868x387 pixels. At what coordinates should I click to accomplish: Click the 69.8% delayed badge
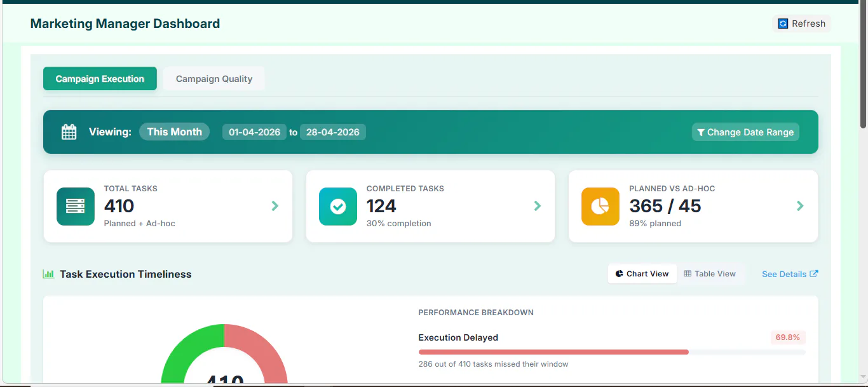(788, 337)
